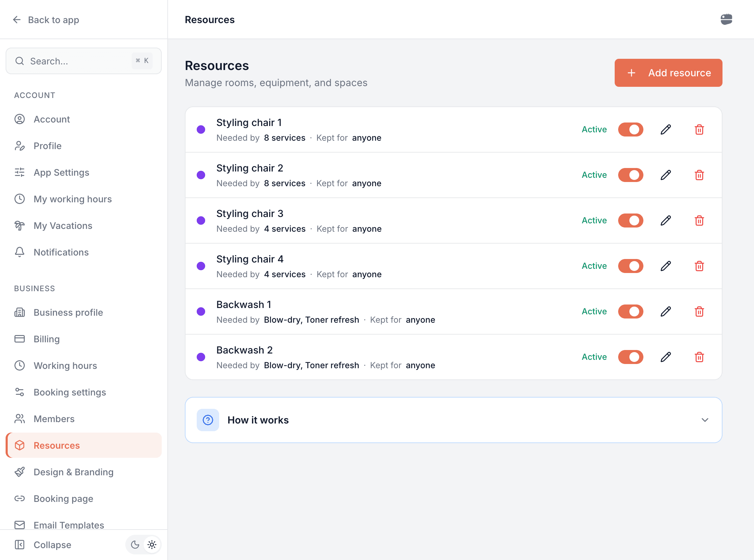Open Account page in sidebar

84,119
